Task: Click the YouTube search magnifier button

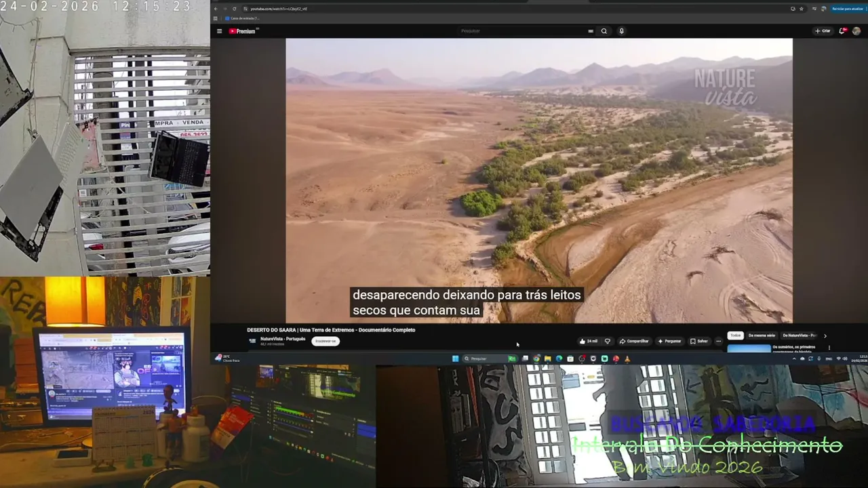Action: (604, 31)
